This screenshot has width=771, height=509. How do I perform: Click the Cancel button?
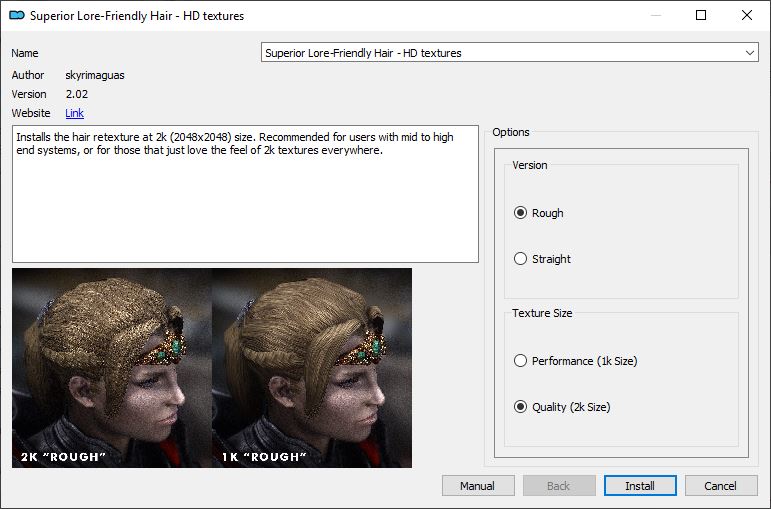point(721,486)
